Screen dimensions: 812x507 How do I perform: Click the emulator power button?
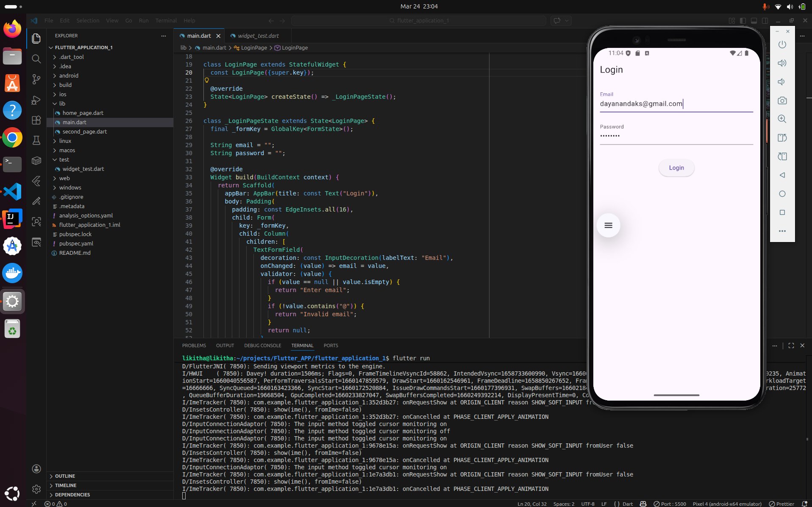[x=782, y=45]
